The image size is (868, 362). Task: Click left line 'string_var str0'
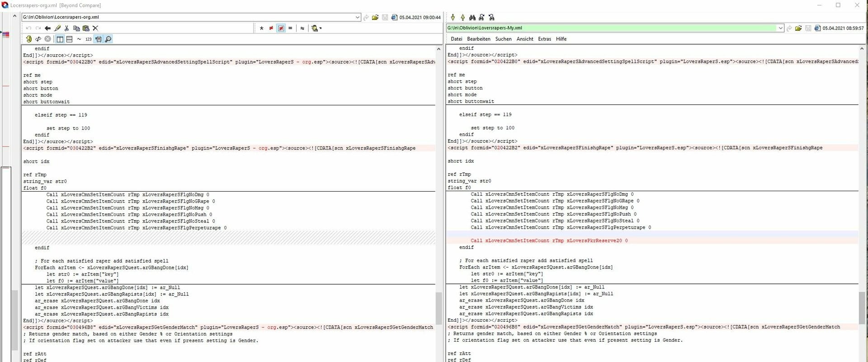pyautogui.click(x=45, y=182)
